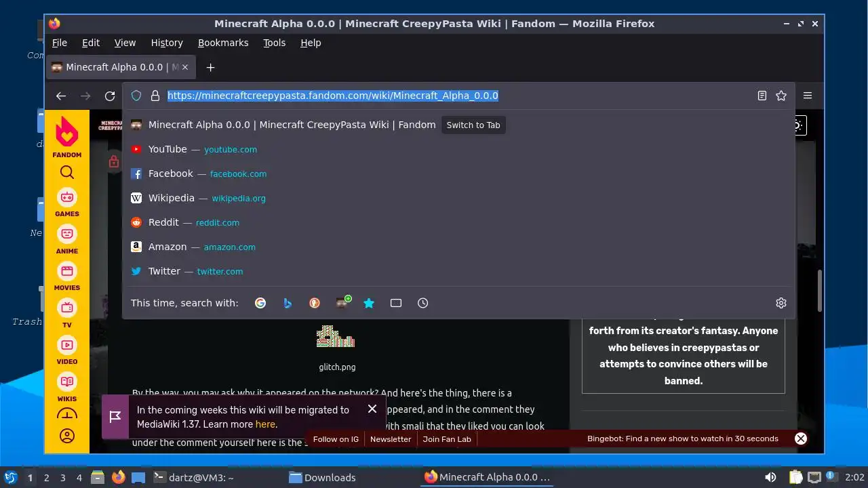The height and width of the screenshot is (488, 868).
Task: Open search settings gear in the dropdown
Action: coord(781,303)
